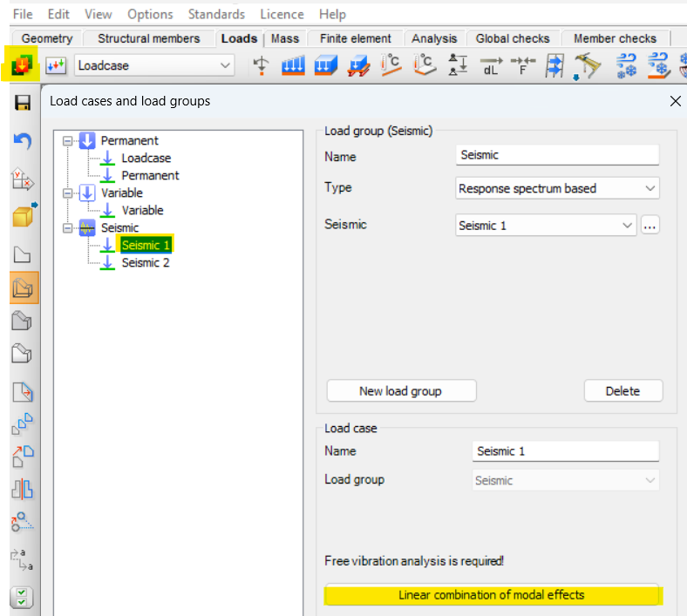
Task: Select the line load tool
Action: pos(292,65)
